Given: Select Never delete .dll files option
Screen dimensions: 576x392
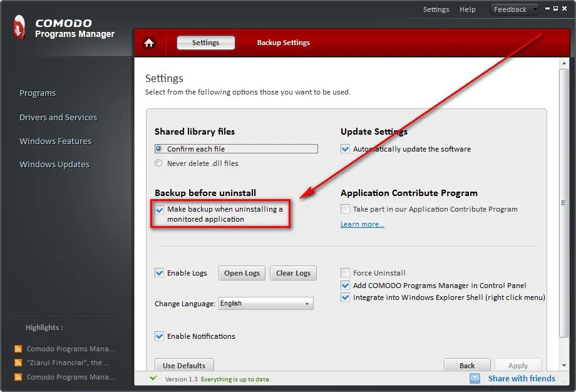Looking at the screenshot, I should (x=158, y=163).
